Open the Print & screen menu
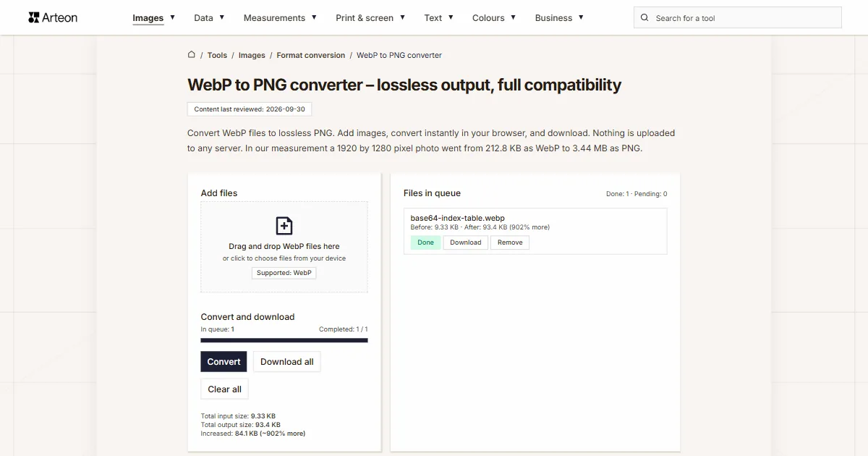Screen dimensions: 868x456 (370, 17)
